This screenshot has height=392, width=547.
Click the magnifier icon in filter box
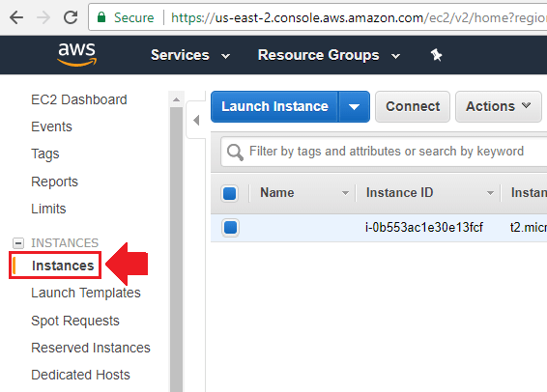pyautogui.click(x=235, y=153)
